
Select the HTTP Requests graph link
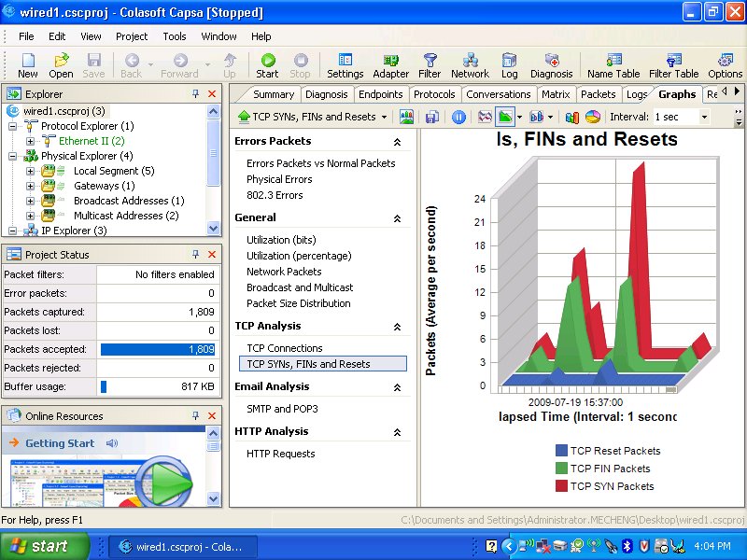280,454
